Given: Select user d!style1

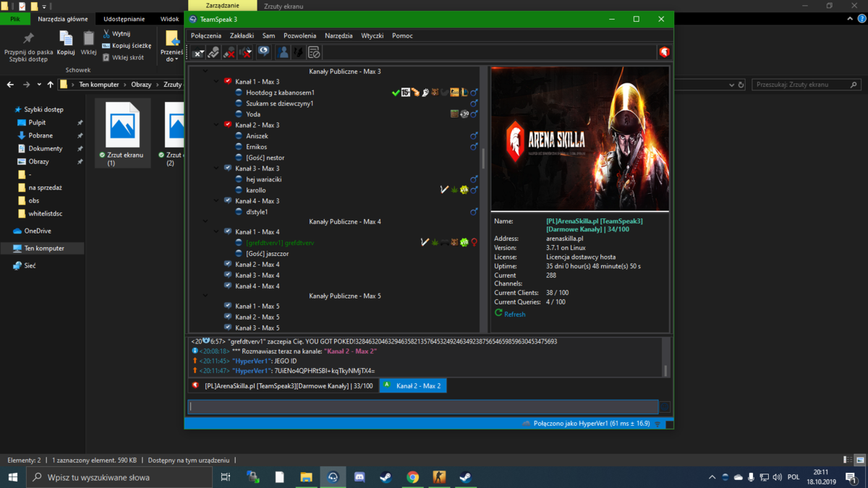Looking at the screenshot, I should tap(257, 212).
